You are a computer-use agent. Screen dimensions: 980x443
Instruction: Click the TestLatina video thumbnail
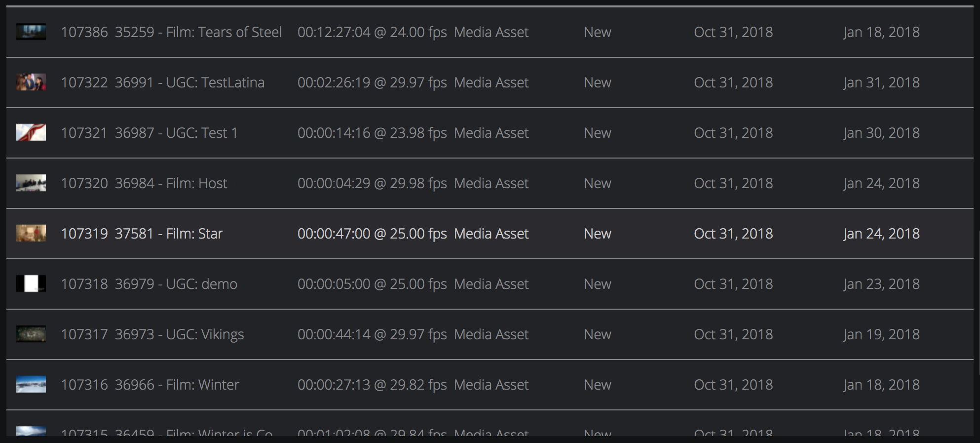pyautogui.click(x=31, y=82)
